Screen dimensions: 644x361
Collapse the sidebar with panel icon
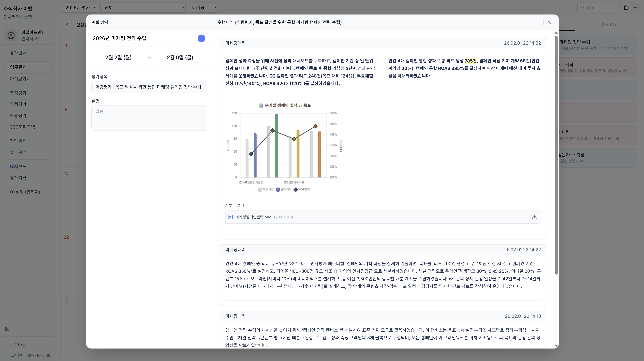(x=7, y=328)
